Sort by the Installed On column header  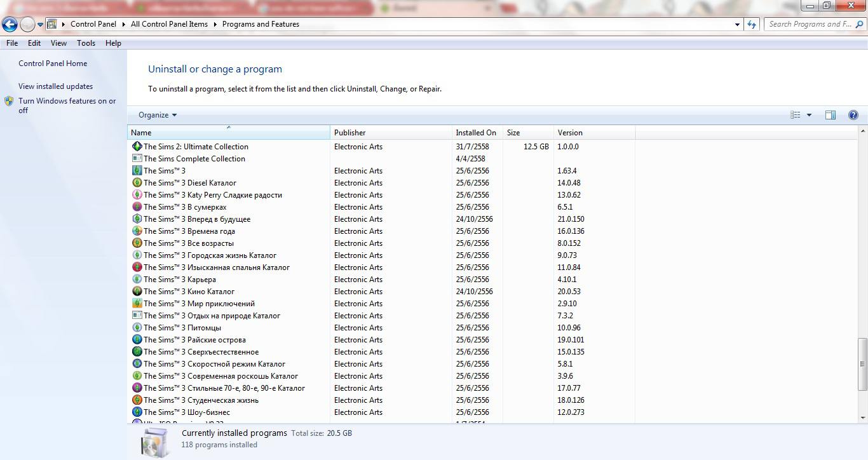coord(477,133)
